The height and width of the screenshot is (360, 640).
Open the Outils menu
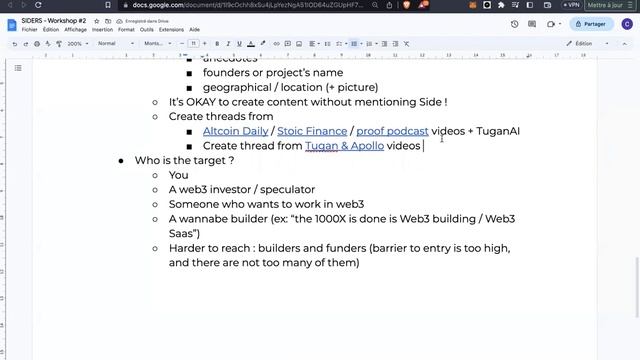point(147,30)
